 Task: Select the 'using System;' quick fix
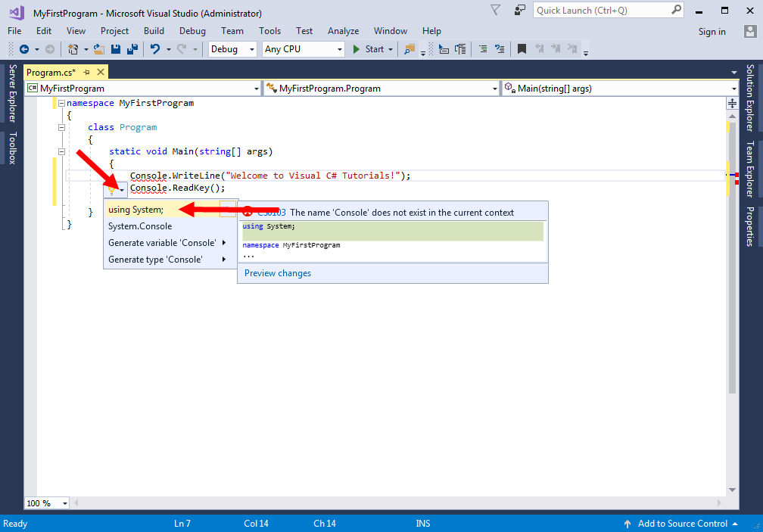click(x=170, y=210)
